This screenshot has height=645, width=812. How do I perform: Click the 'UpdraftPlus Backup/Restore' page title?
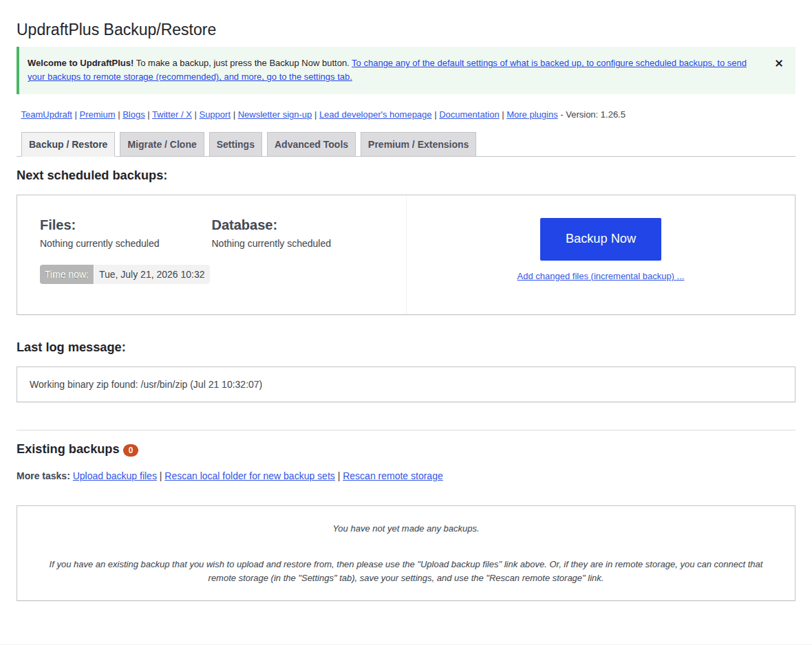116,30
